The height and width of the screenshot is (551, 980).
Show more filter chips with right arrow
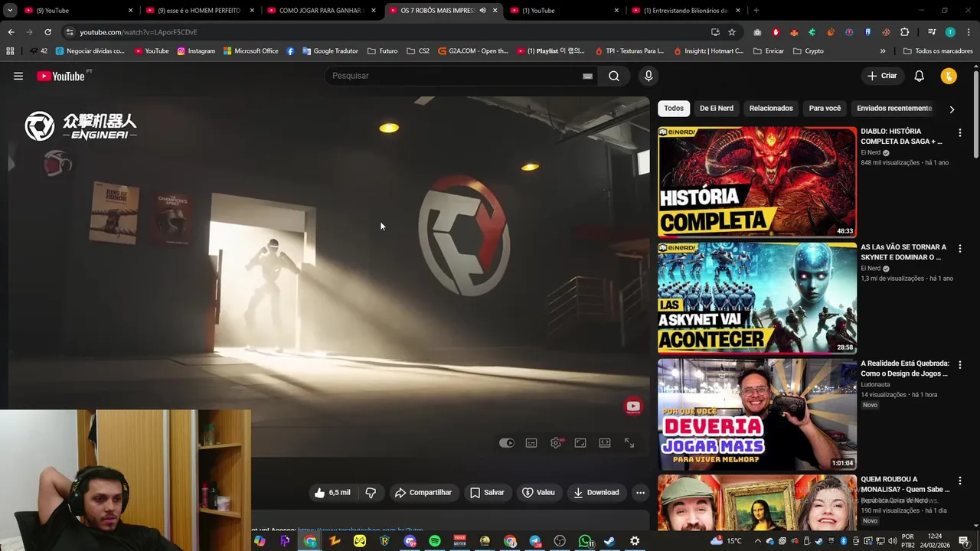952,109
